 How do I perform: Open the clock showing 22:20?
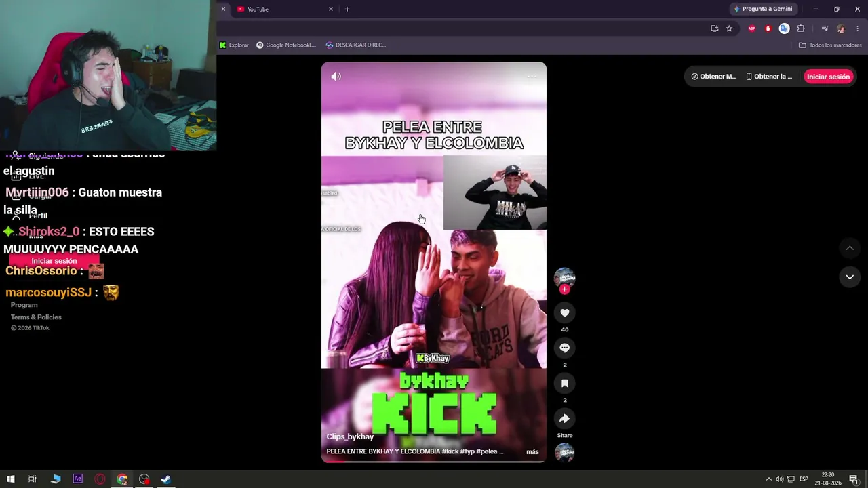[827, 479]
